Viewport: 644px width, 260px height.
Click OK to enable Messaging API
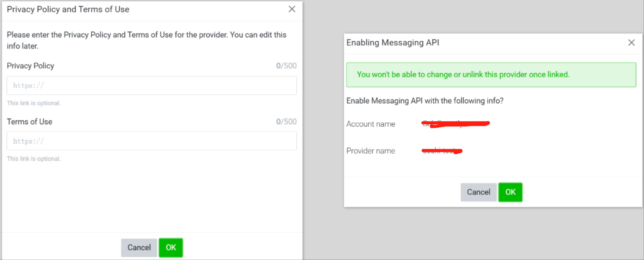click(x=510, y=192)
